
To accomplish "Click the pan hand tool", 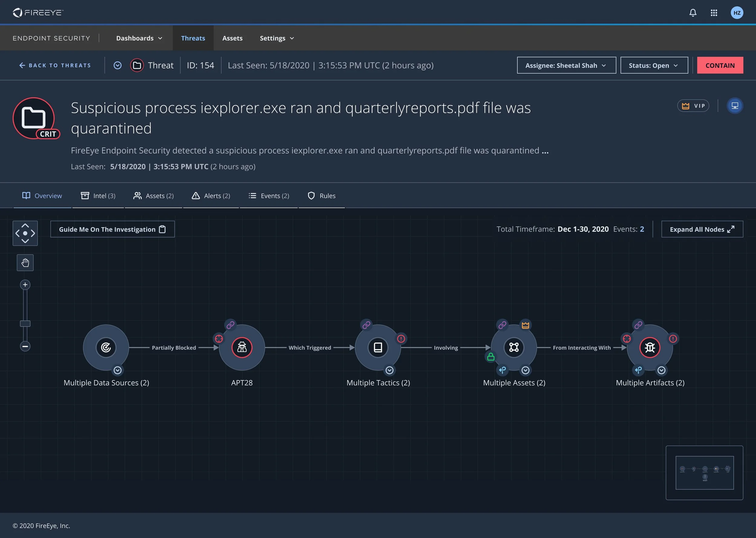I will coord(25,262).
